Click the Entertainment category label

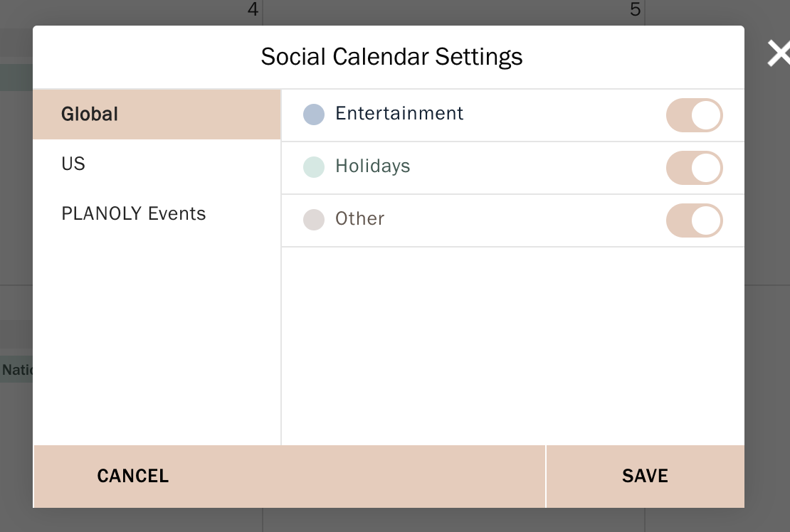399,113
